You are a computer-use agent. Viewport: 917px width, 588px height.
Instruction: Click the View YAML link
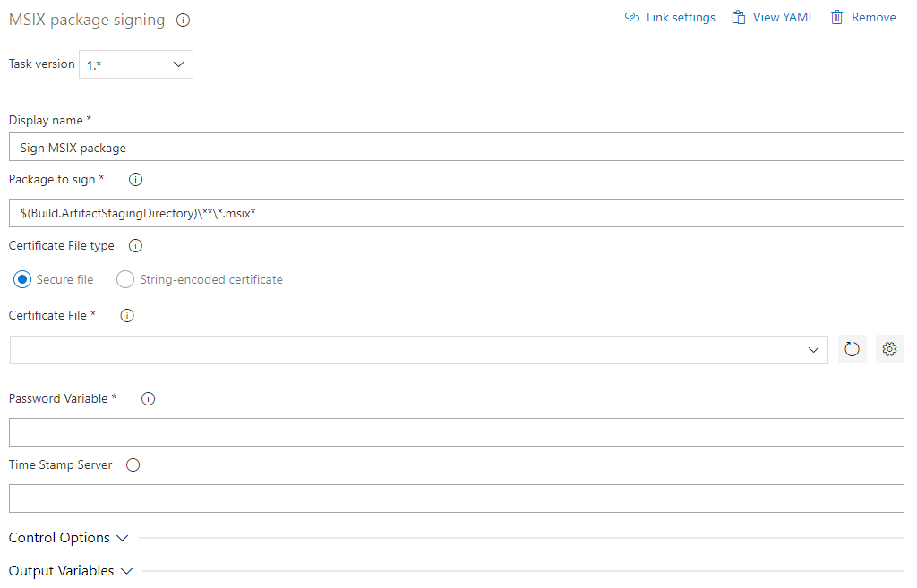pos(773,18)
